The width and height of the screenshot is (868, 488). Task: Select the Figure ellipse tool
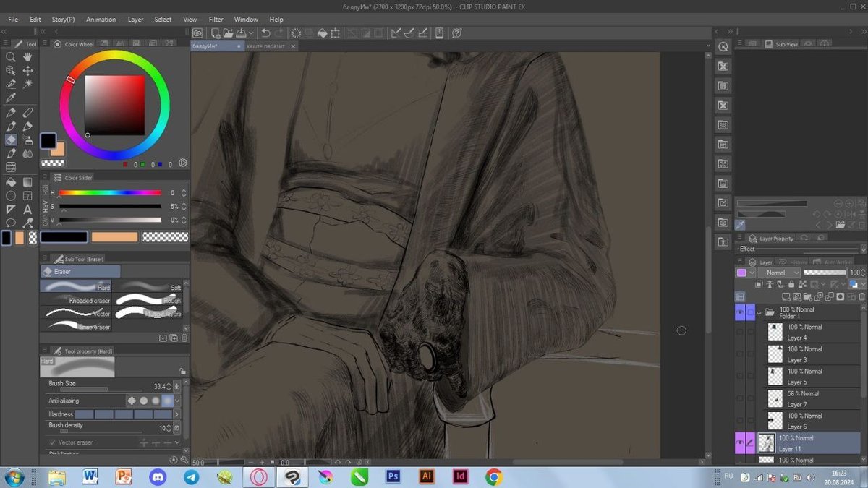tap(11, 195)
